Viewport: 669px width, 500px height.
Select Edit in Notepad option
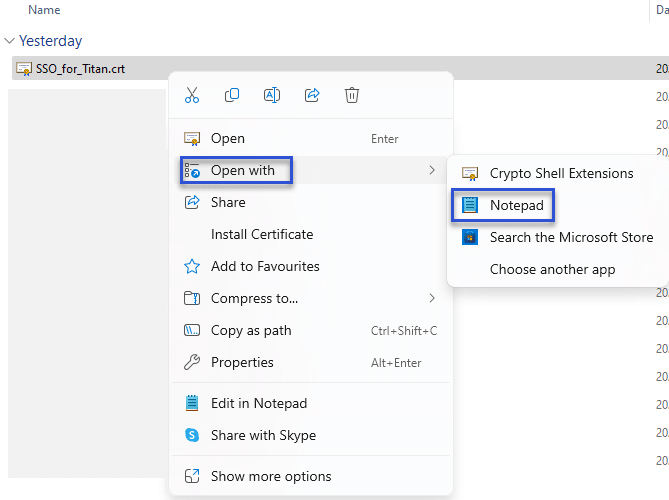point(259,404)
